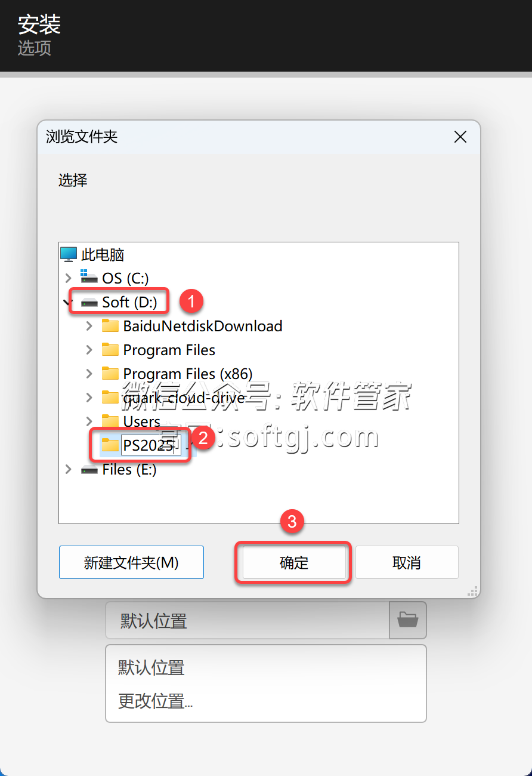
Task: Click the Soft (D:) drive icon
Action: coord(89,303)
